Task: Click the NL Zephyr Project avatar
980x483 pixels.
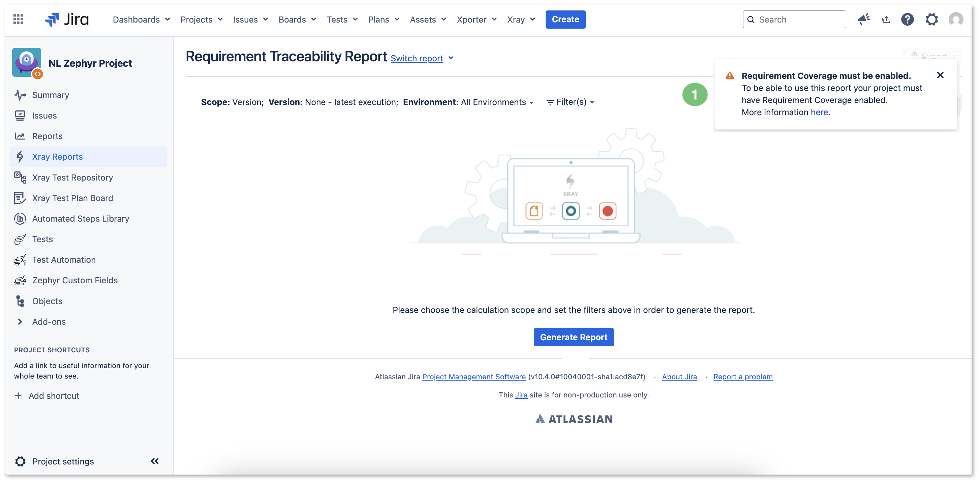Action: tap(27, 62)
